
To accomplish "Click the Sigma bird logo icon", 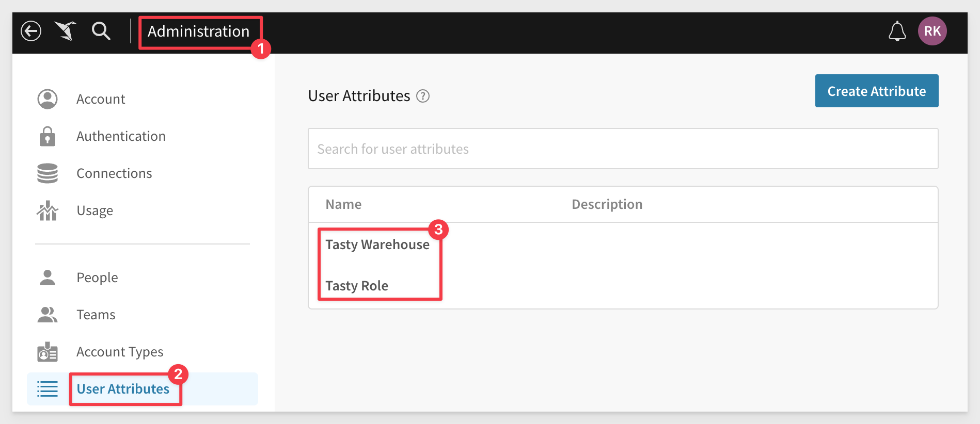I will 66,31.
